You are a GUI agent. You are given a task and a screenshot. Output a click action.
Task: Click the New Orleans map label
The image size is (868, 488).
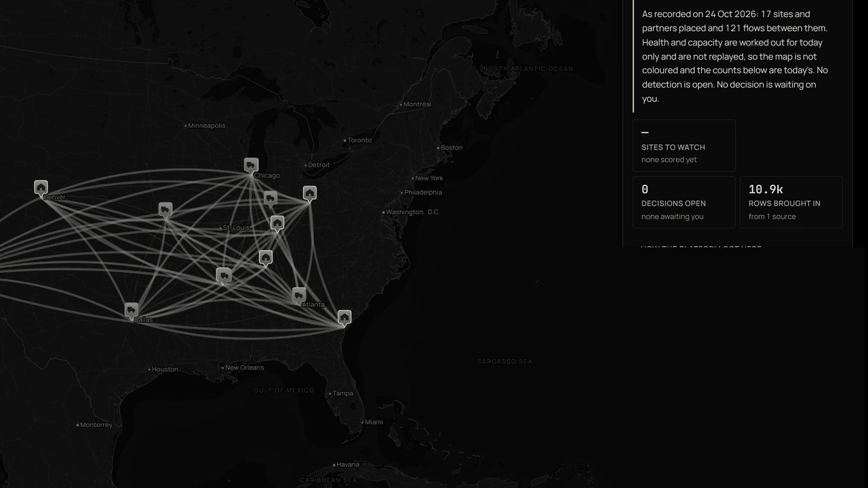tap(245, 367)
